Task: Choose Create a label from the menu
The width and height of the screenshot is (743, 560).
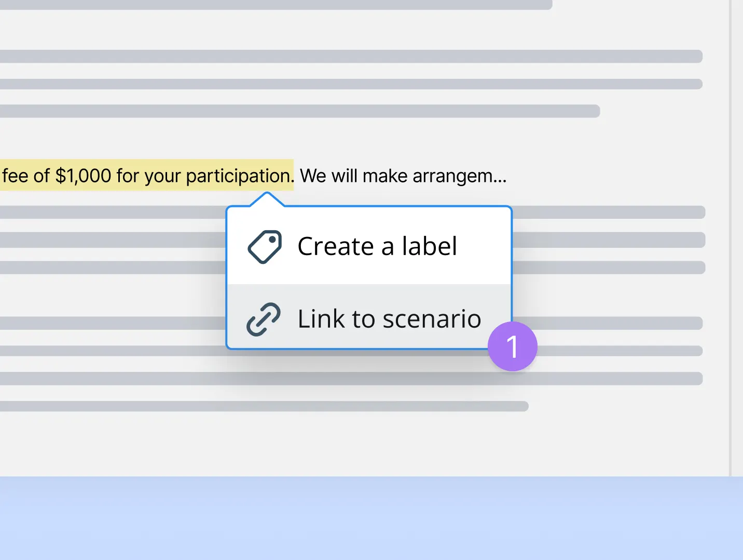Action: click(x=377, y=246)
